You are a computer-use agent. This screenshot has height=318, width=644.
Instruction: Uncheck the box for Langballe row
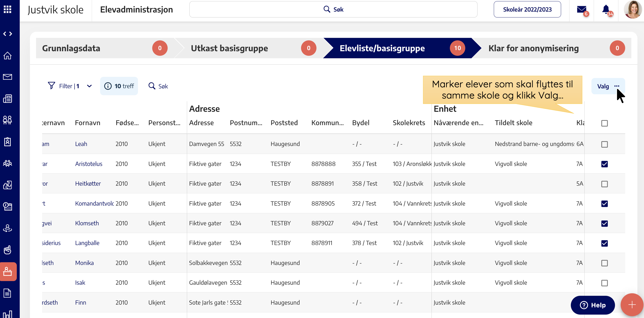pos(604,243)
